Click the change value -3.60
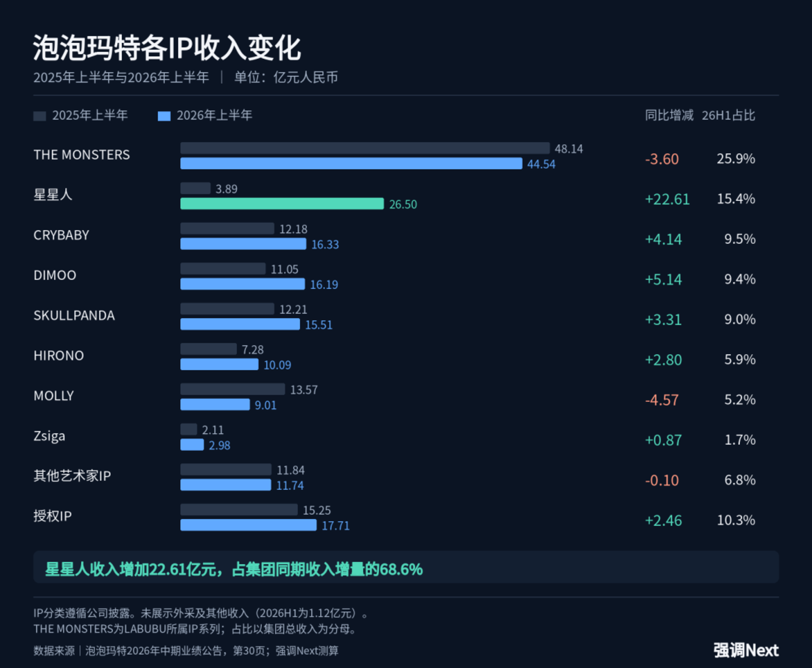 pyautogui.click(x=662, y=159)
